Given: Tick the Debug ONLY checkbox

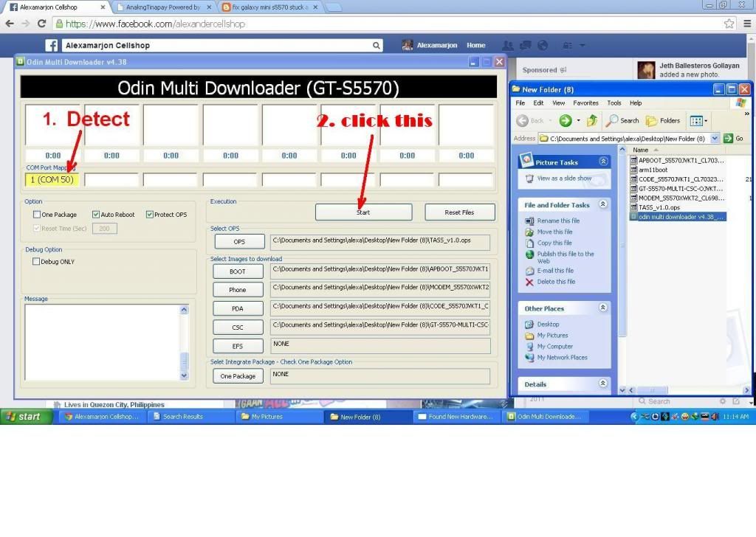Looking at the screenshot, I should click(37, 262).
